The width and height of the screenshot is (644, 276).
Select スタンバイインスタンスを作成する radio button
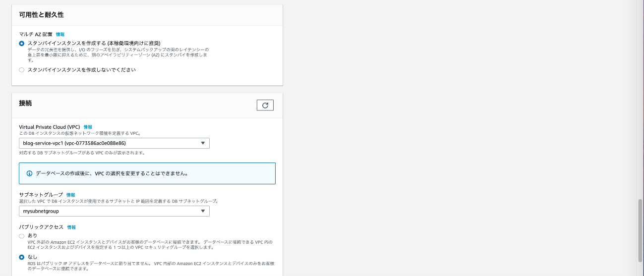[x=21, y=44]
